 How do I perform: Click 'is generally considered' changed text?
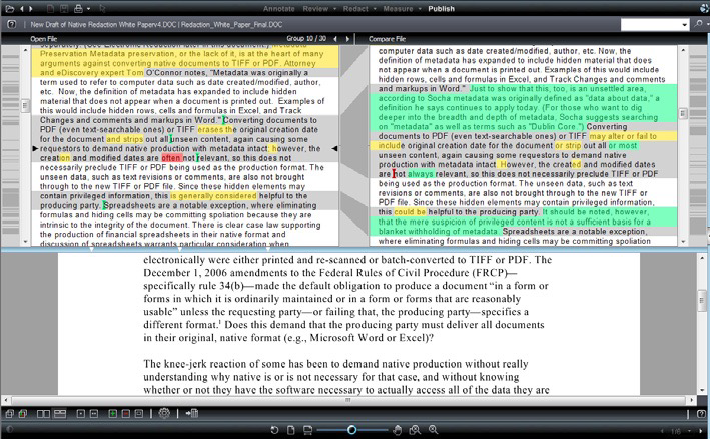[x=213, y=196]
